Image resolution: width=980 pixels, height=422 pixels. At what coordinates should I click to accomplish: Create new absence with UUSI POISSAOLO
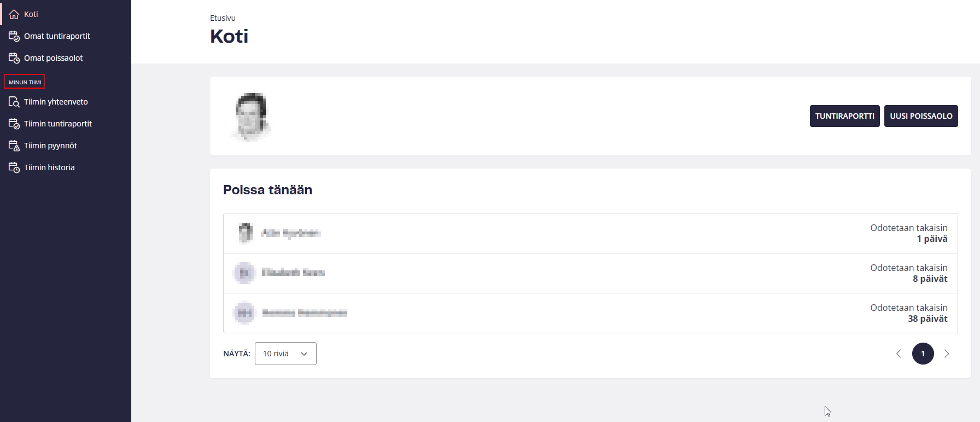[921, 116]
